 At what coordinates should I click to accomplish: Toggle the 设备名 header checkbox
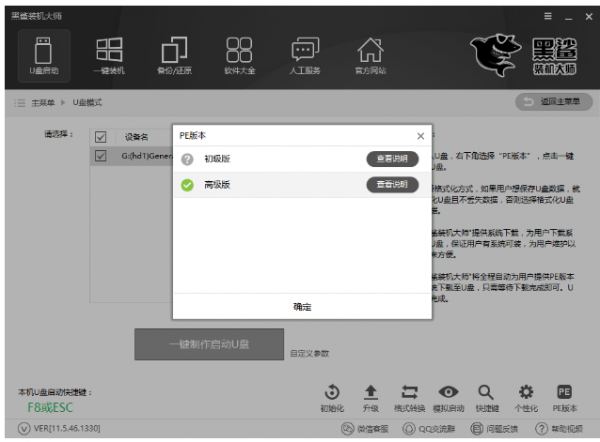point(101,137)
